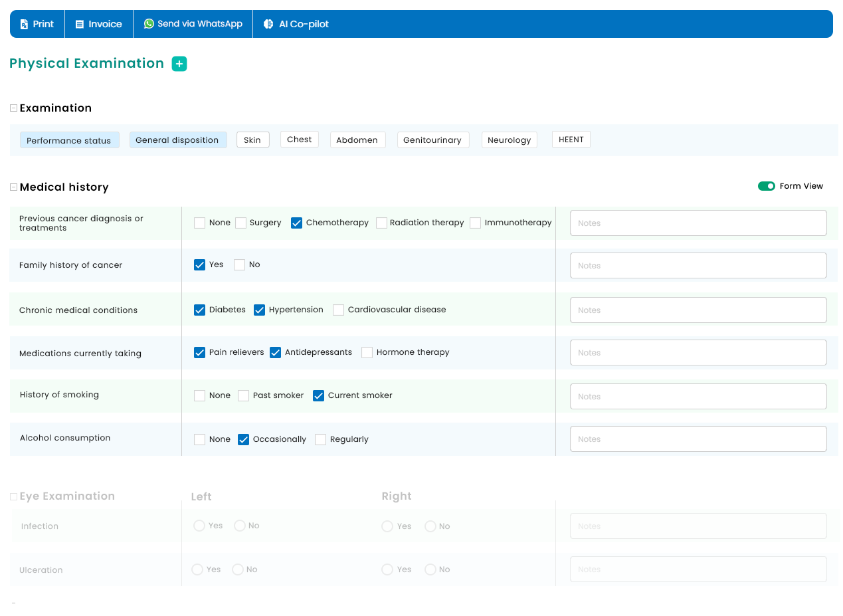843x616 pixels.
Task: Click the Invoice document icon
Action: [80, 24]
